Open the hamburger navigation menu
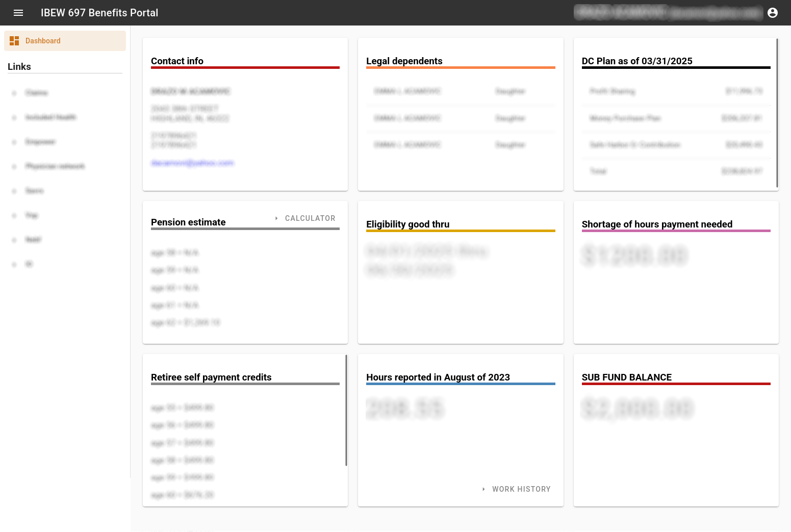The height and width of the screenshot is (532, 791). pyautogui.click(x=18, y=13)
